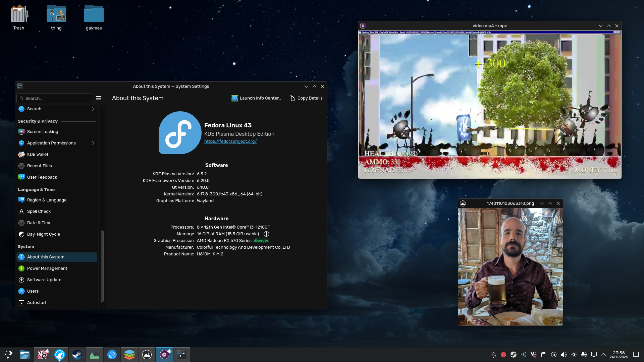
Task: Click the clipboard tray icon
Action: coord(544,355)
